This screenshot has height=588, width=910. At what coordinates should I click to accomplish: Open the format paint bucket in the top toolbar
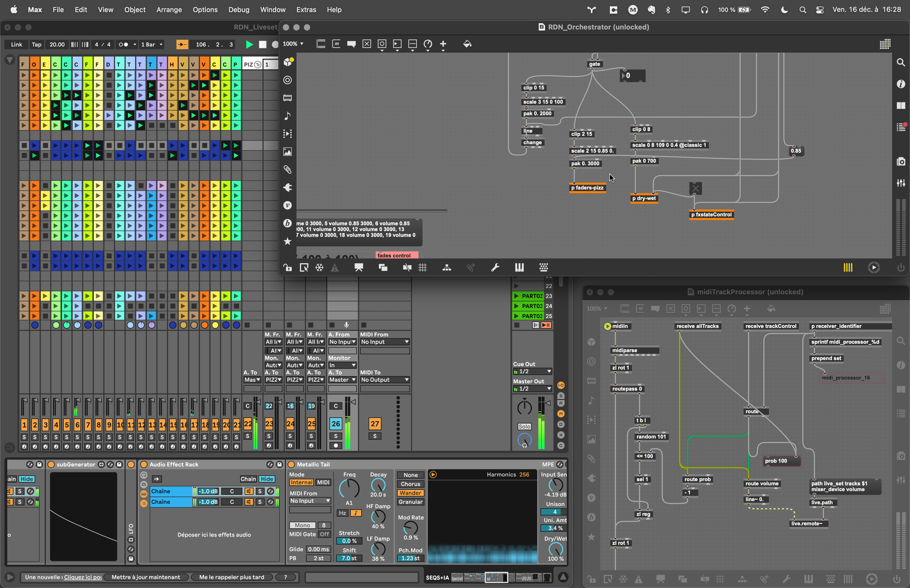(x=467, y=44)
